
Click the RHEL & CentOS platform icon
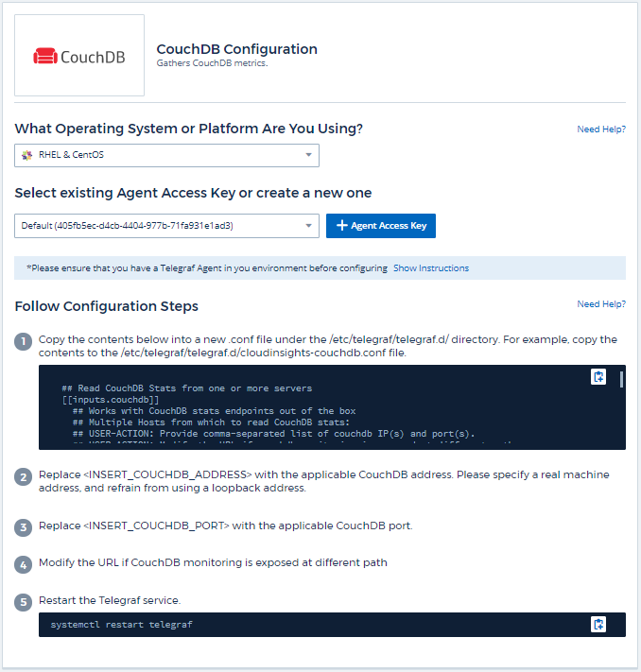26,155
